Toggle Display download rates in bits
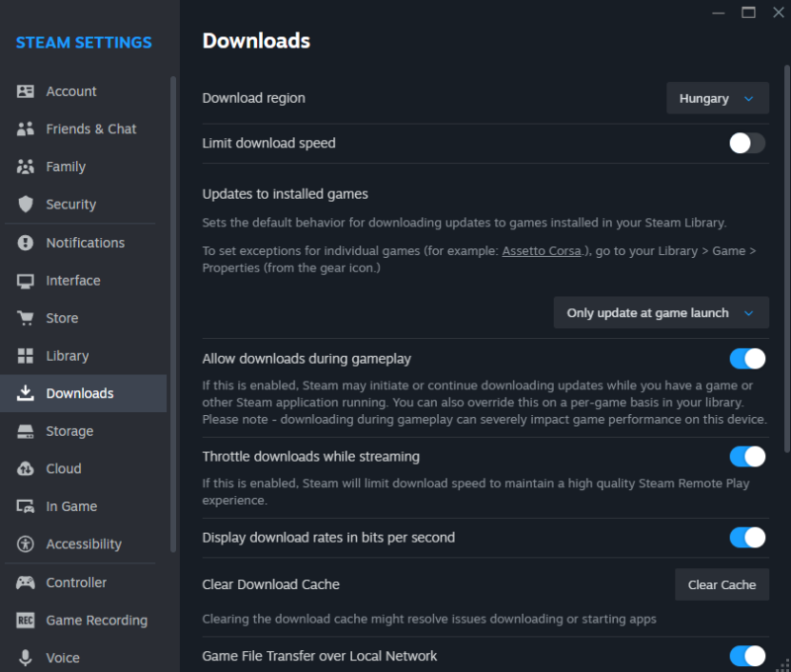Image resolution: width=791 pixels, height=672 pixels. [747, 537]
